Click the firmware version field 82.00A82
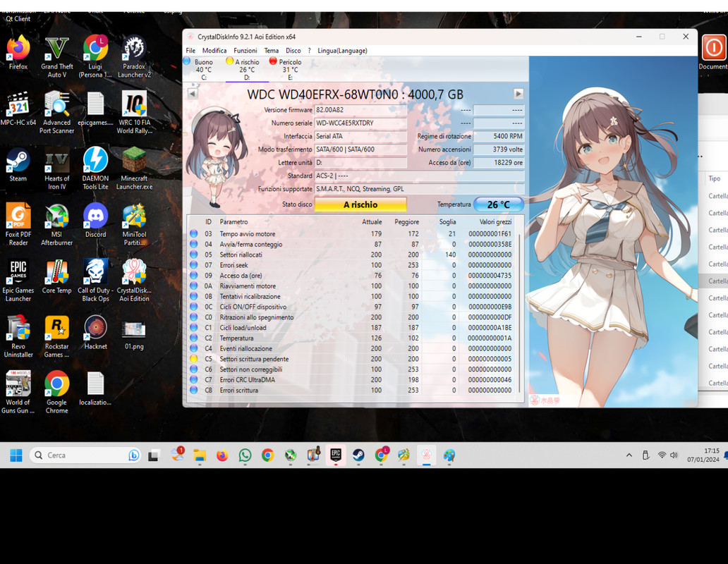 [360, 110]
